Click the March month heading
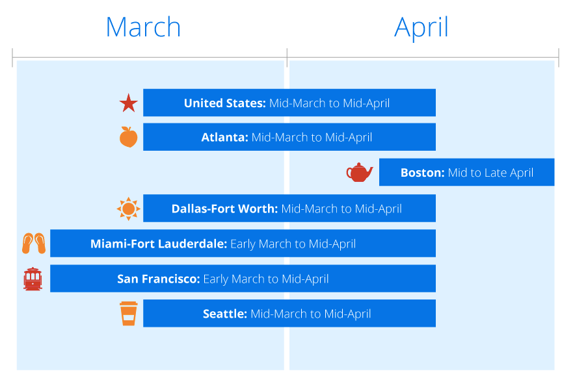Viewport: 588px width, 382px height. [x=143, y=27]
